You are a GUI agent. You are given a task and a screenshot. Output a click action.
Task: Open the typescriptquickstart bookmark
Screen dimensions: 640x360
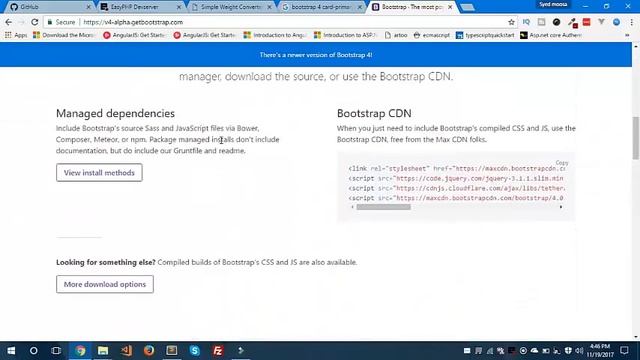(485, 35)
